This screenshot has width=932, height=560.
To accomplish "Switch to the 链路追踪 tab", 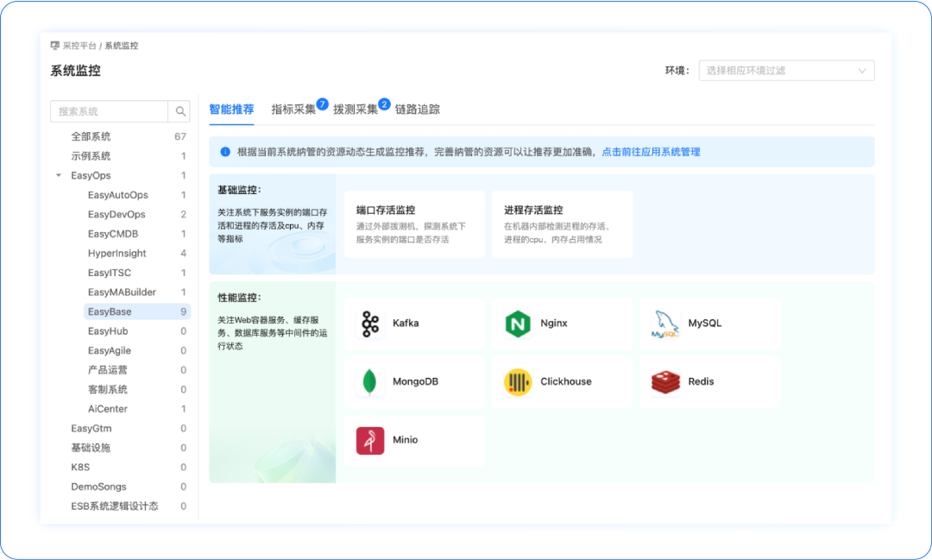I will click(x=418, y=110).
